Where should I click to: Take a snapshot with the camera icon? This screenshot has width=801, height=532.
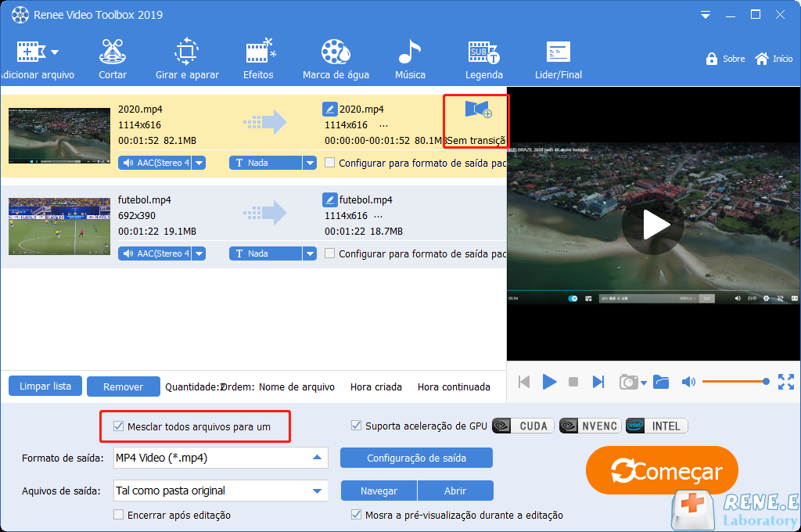(x=628, y=382)
